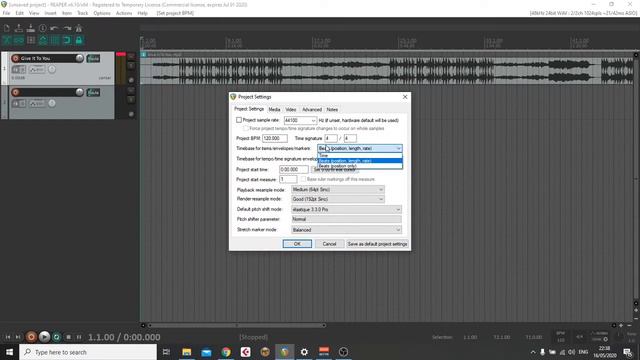Click the Project start time field
Screen dimensions: 640x360
click(x=293, y=169)
